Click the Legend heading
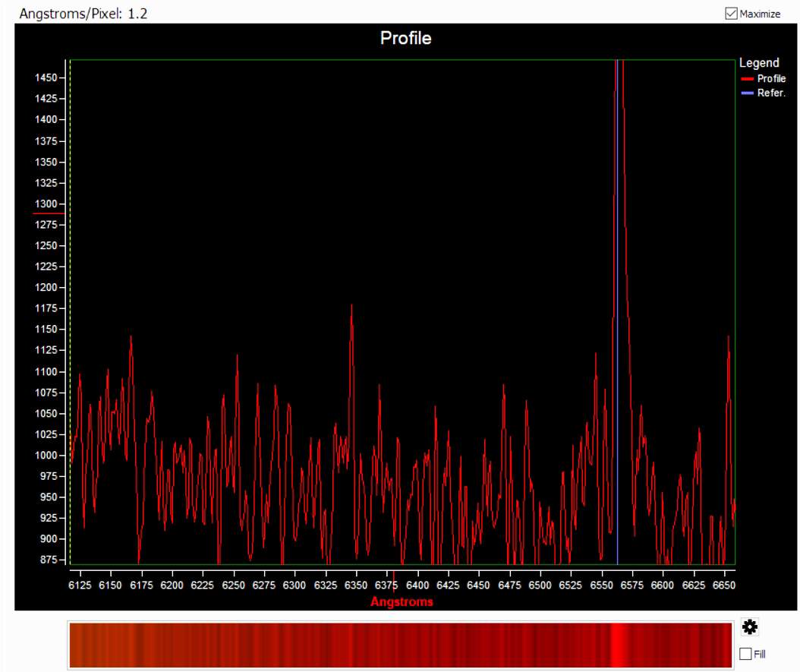Viewport: 800px width, 672px height. pos(759,63)
